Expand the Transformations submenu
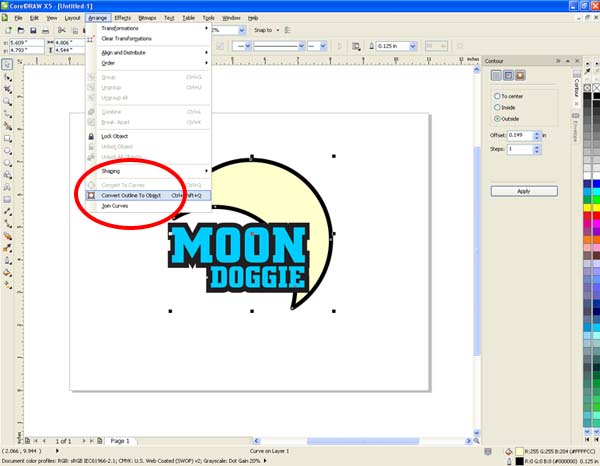Viewport: 600px width, 466px height. (x=148, y=28)
